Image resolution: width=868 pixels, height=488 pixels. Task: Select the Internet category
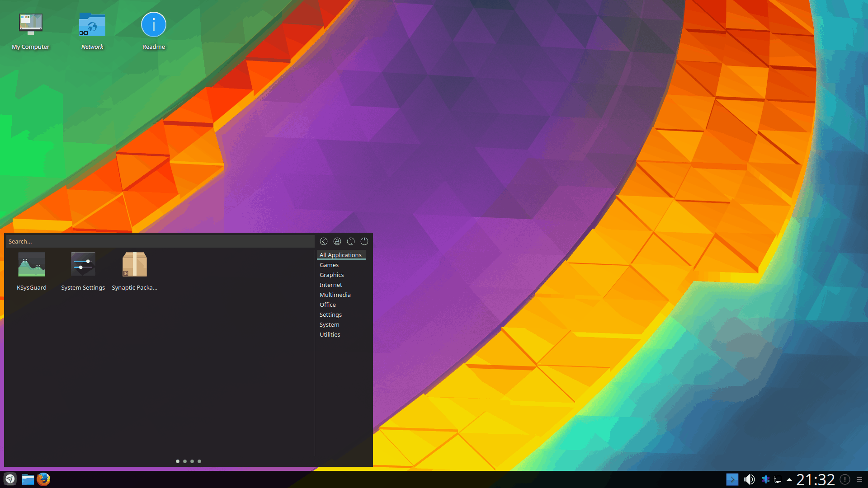[331, 285]
